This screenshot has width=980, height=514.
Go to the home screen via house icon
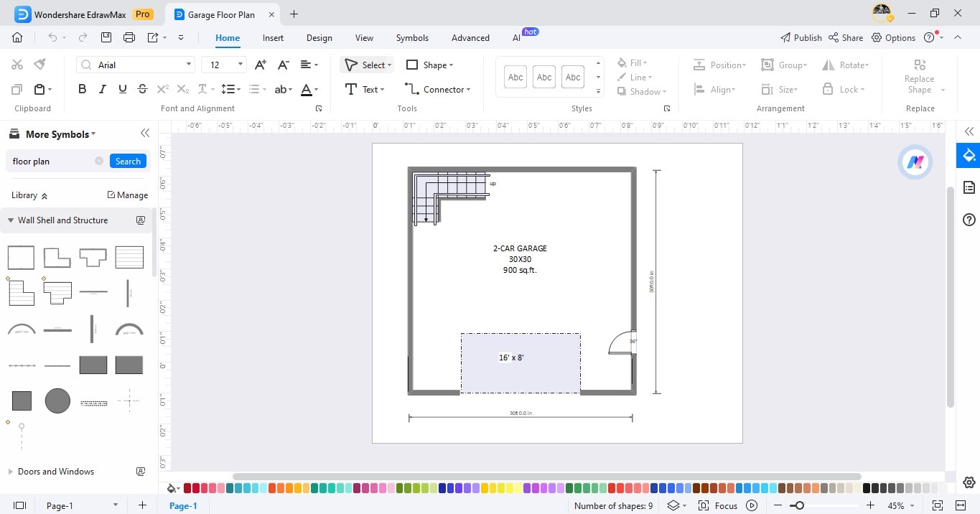pos(17,37)
